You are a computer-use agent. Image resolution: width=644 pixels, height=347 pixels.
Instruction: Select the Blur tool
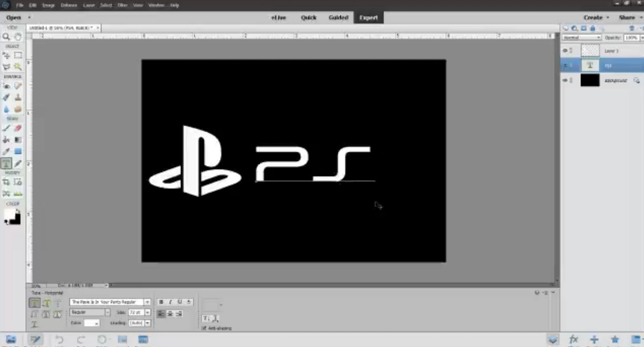click(x=6, y=109)
